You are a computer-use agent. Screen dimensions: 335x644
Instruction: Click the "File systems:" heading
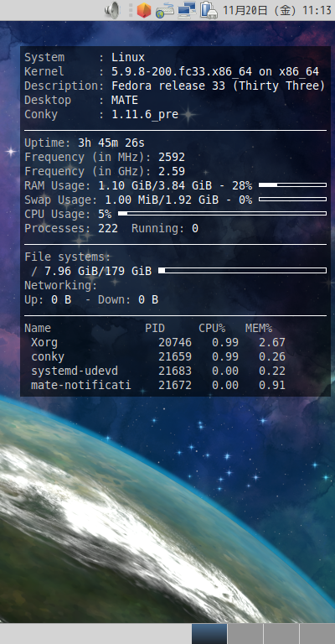tap(68, 257)
